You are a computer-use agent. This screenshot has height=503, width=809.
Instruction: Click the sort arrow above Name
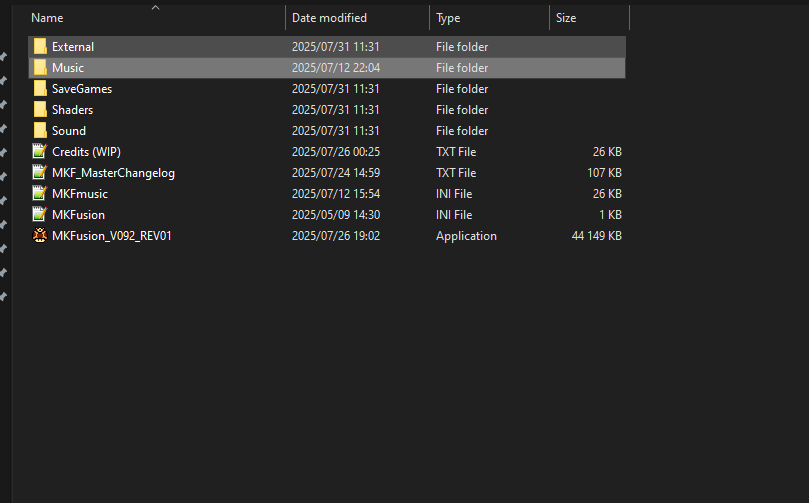tap(155, 8)
